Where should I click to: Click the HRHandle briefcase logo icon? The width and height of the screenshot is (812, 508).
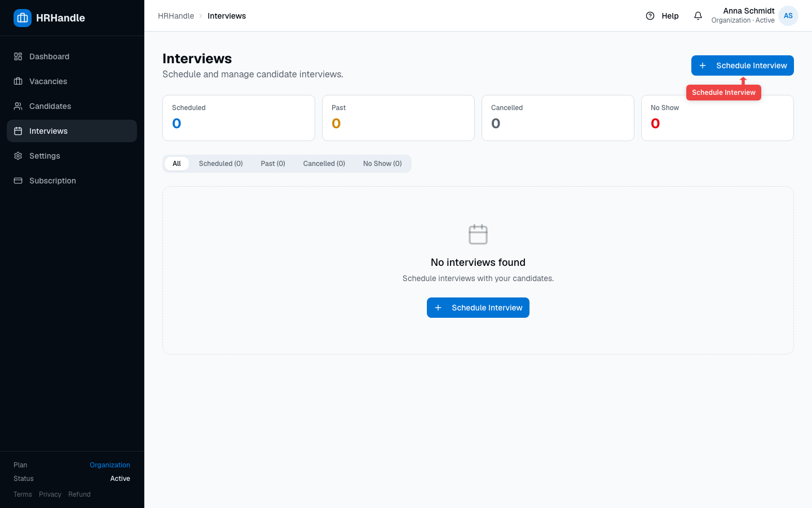pyautogui.click(x=23, y=18)
